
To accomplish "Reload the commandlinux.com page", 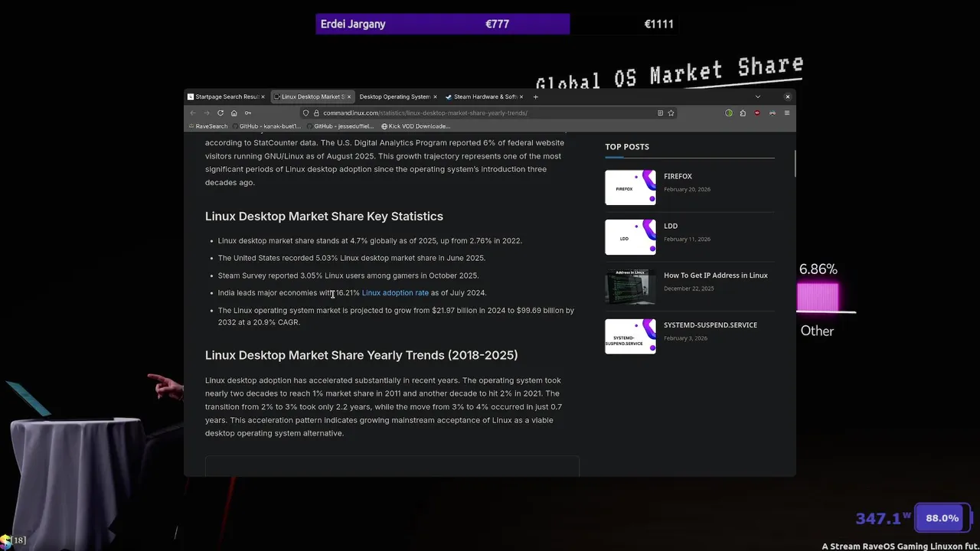I will tap(220, 112).
